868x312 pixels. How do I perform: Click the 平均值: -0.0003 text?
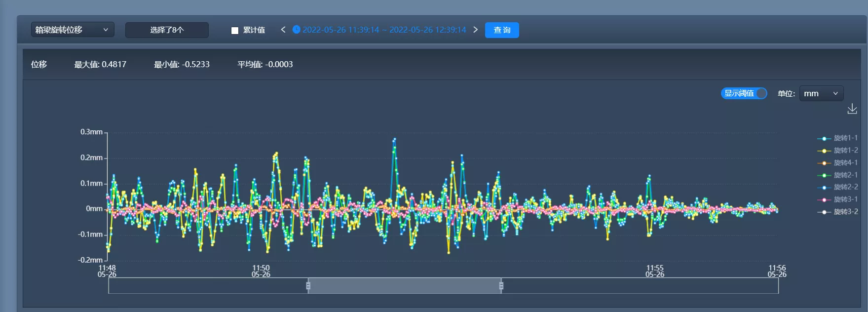pyautogui.click(x=265, y=64)
